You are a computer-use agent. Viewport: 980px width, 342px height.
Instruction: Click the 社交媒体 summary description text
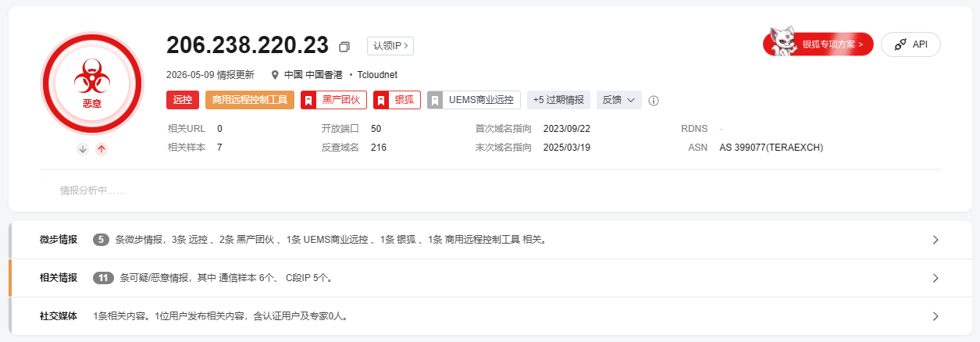coord(220,316)
